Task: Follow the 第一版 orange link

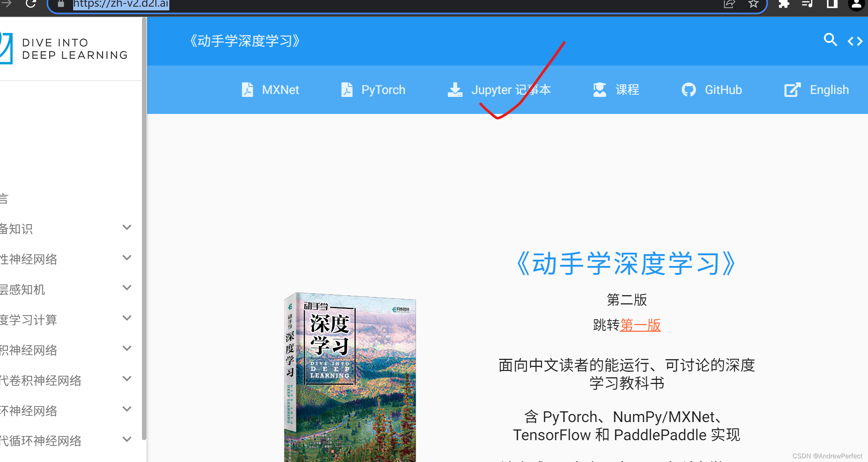Action: (640, 325)
